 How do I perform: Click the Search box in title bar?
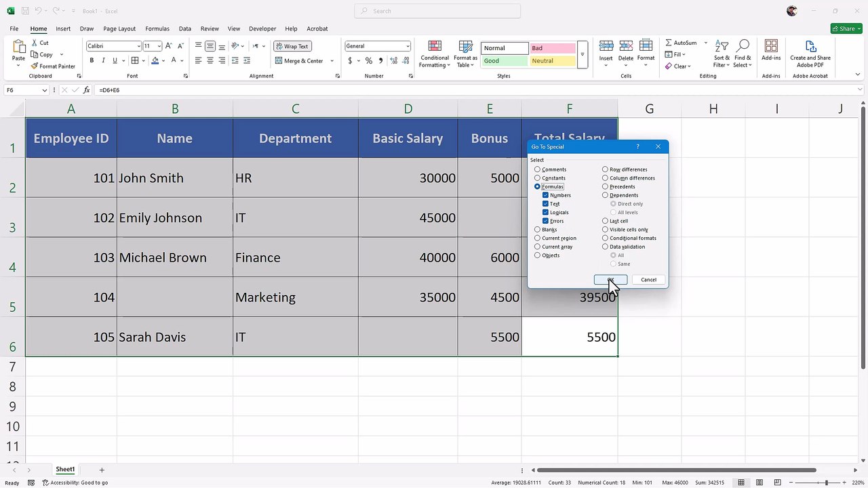[x=437, y=11]
